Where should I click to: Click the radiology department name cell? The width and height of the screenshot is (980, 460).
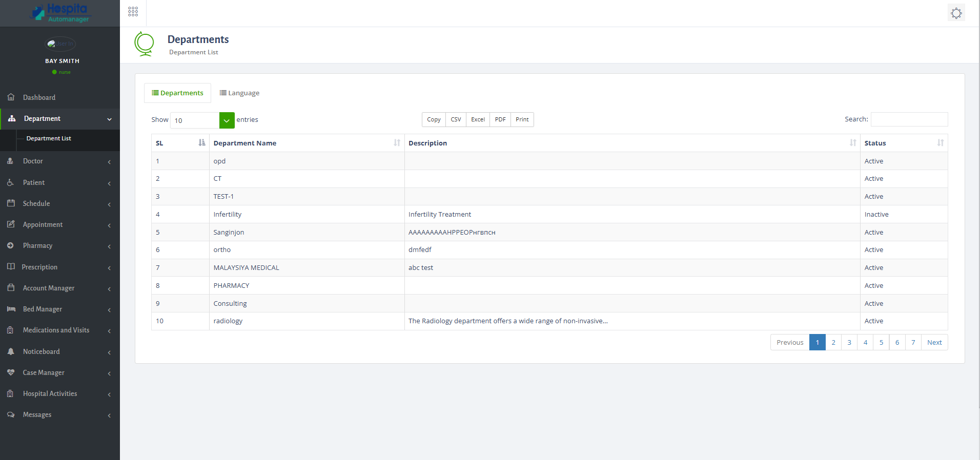[307, 321]
